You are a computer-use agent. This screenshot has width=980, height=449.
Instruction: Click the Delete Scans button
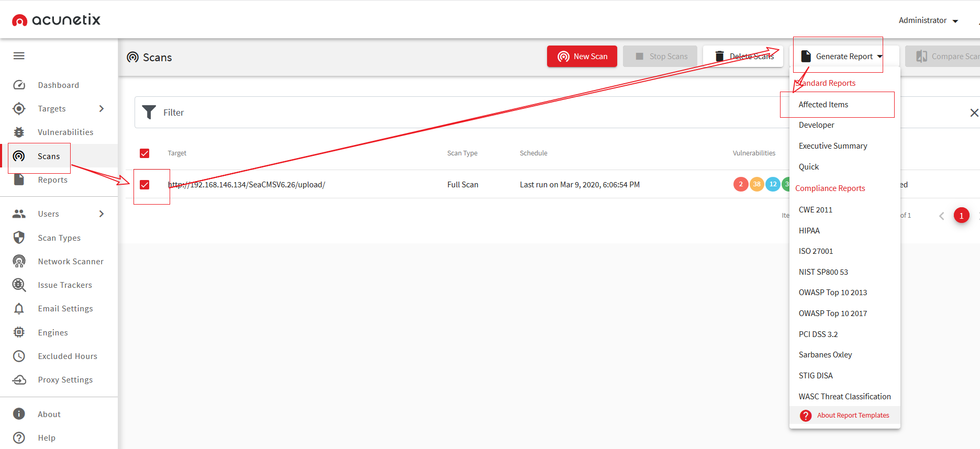743,56
